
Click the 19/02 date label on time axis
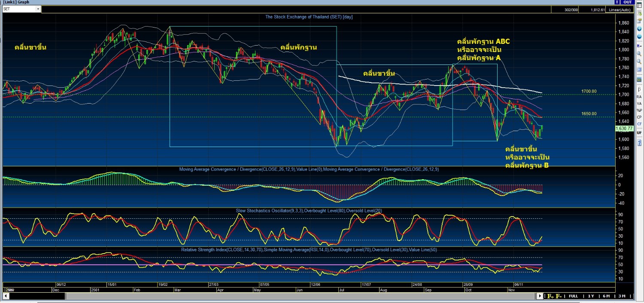pyautogui.click(x=163, y=285)
